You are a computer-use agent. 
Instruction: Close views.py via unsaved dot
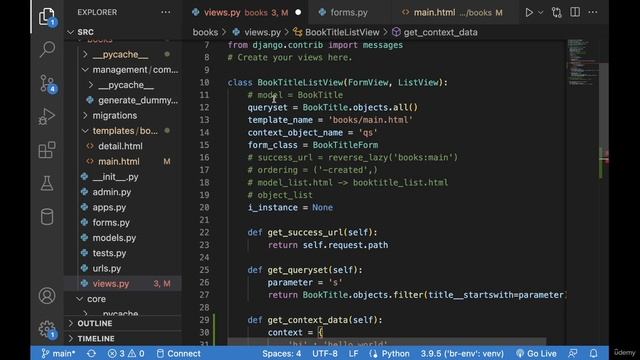pyautogui.click(x=298, y=13)
